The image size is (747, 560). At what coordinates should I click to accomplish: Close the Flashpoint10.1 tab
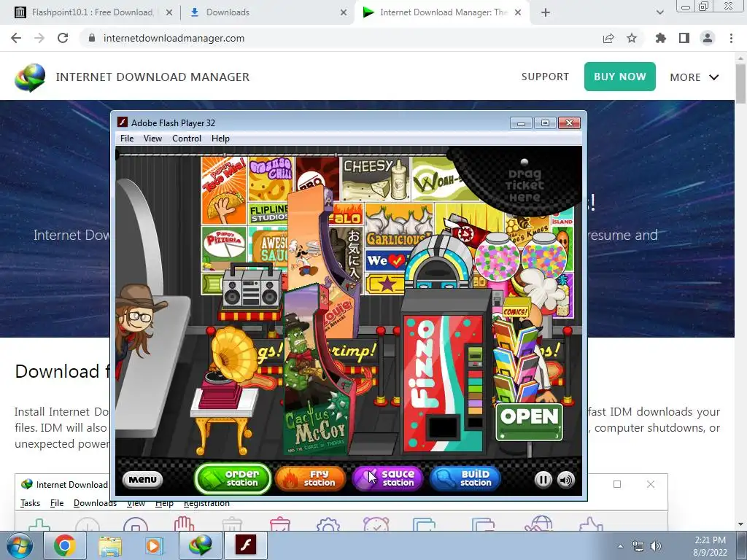(169, 12)
